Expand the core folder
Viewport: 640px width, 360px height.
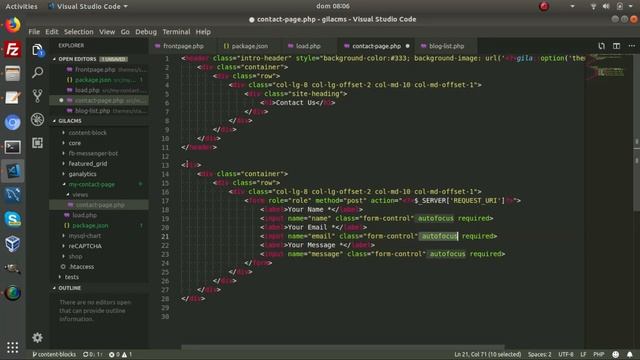coord(75,143)
